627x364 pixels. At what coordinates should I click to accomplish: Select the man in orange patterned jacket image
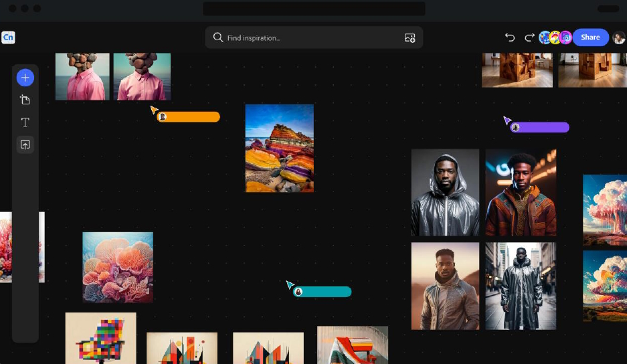[x=521, y=193]
